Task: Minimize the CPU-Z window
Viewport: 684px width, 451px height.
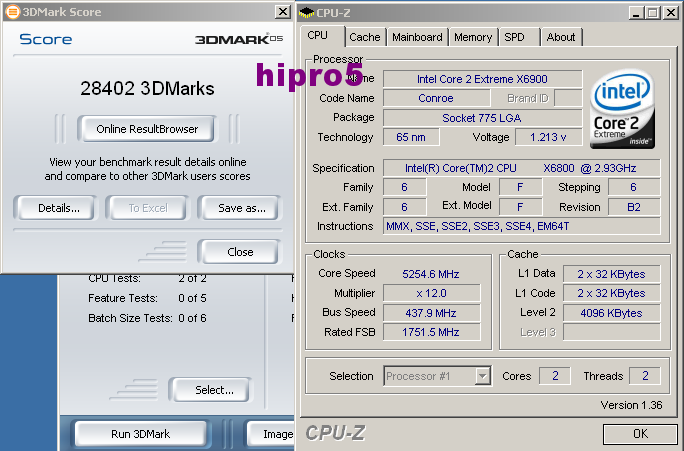Action: pos(636,13)
